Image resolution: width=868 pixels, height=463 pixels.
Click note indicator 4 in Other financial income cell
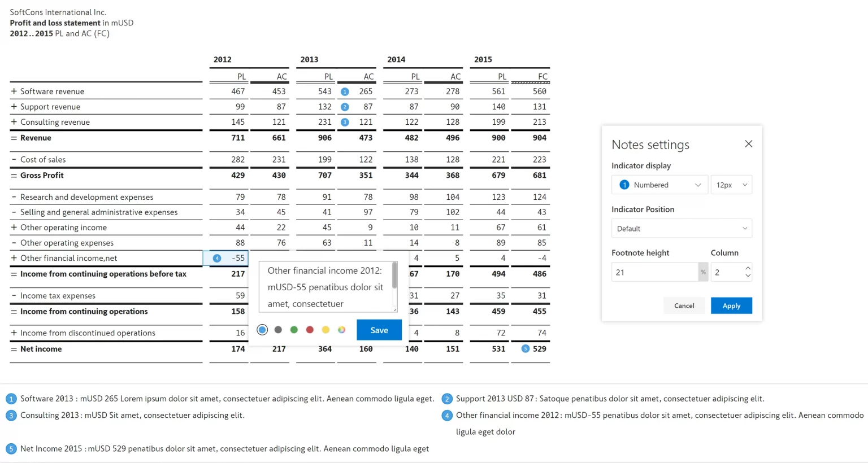(x=217, y=258)
